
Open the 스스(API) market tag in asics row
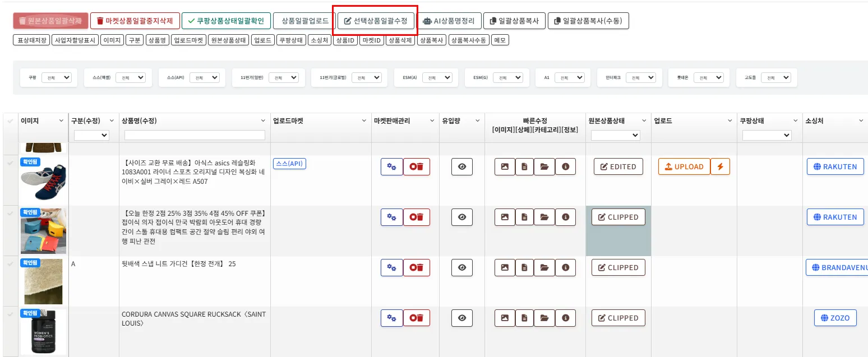click(289, 164)
